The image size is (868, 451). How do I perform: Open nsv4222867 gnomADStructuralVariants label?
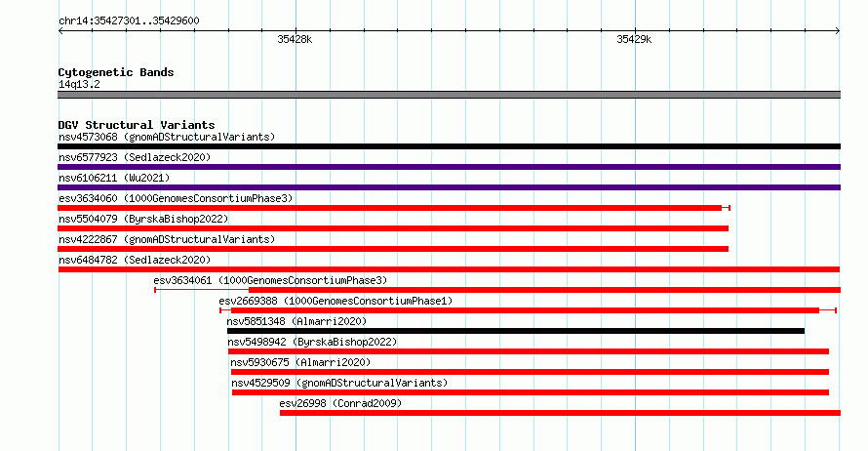(167, 239)
